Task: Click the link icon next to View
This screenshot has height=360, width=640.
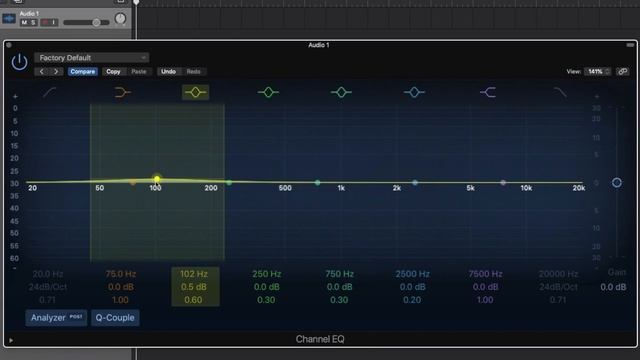Action: click(x=622, y=71)
